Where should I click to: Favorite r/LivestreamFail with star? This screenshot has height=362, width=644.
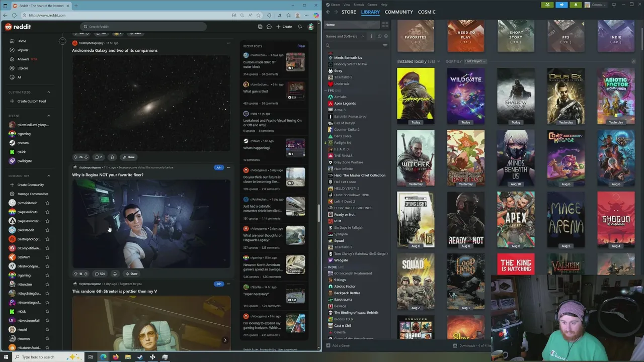[x=47, y=321]
